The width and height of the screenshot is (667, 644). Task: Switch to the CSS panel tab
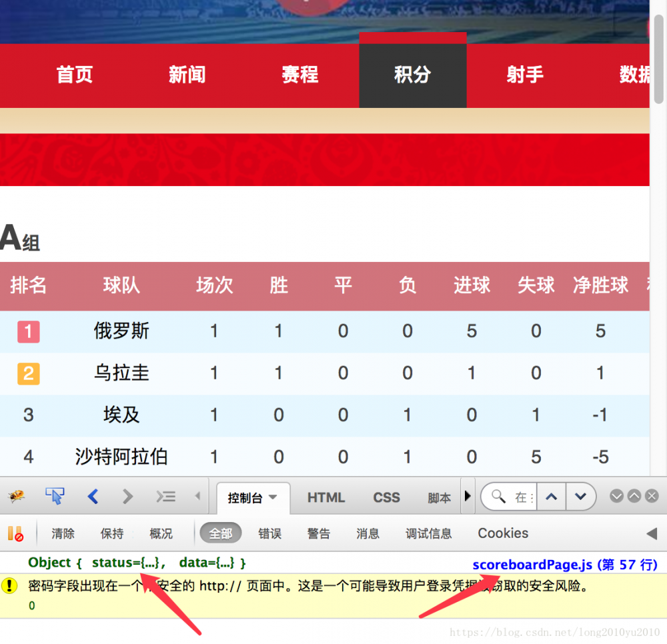(386, 497)
